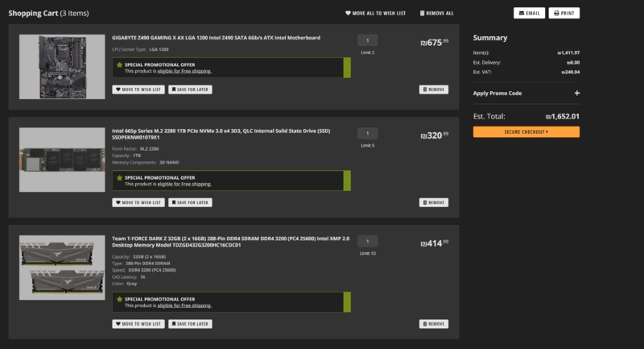Viewport: 644px width, 349px height.
Task: Save Intel 665p SSD for later
Action: [190, 202]
